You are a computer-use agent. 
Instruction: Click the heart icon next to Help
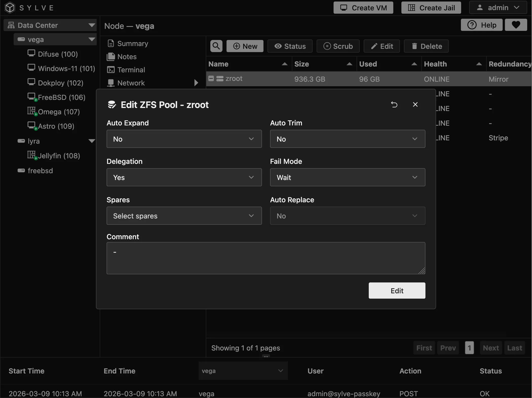coord(516,25)
